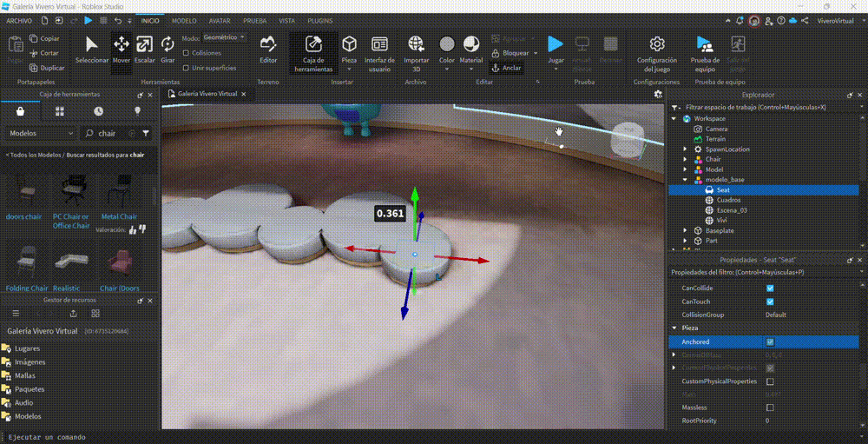Select the Seleccionar arrow tool
The image size is (868, 444).
(x=92, y=50)
